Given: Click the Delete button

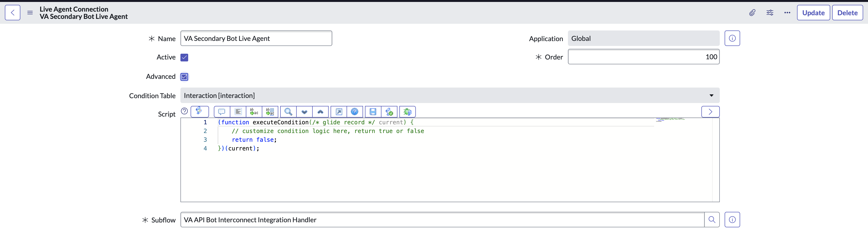Looking at the screenshot, I should click(847, 13).
